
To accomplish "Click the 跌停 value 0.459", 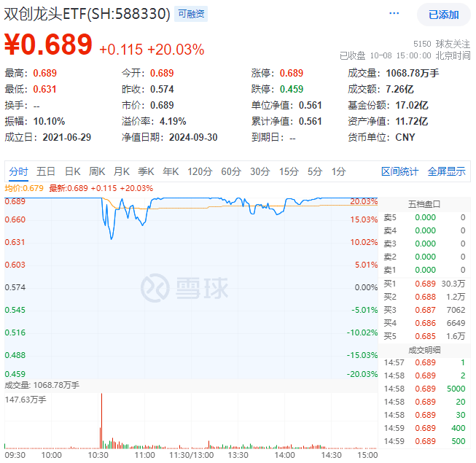I will click(x=292, y=89).
